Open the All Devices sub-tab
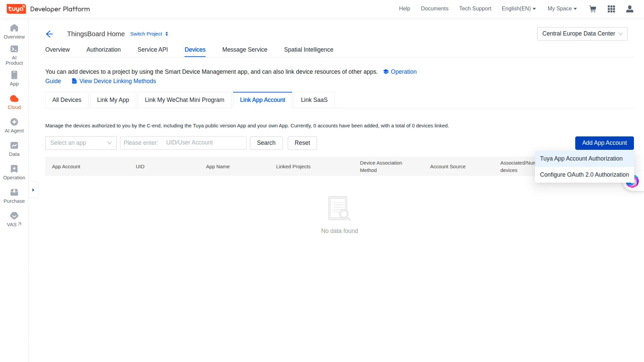644x362 pixels. click(67, 100)
